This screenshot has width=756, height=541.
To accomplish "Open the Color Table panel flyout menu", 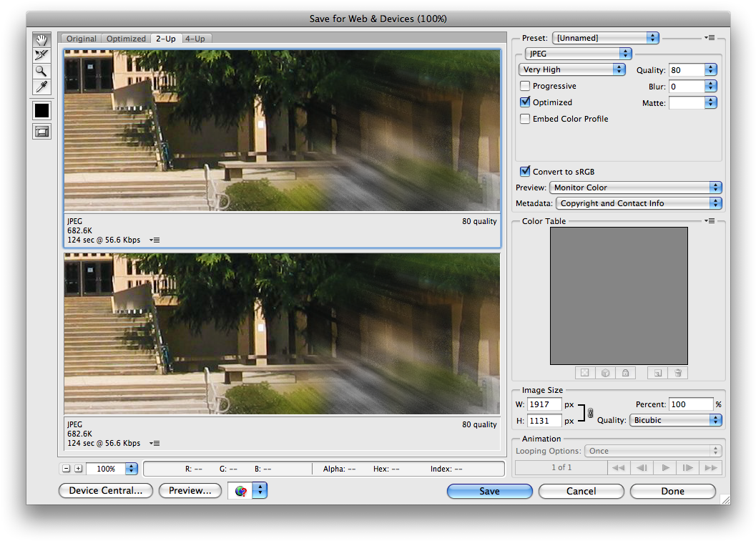I will 710,220.
